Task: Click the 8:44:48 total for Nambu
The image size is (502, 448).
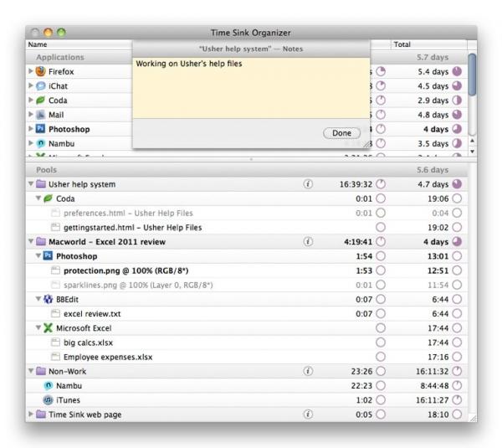Action: (x=434, y=385)
